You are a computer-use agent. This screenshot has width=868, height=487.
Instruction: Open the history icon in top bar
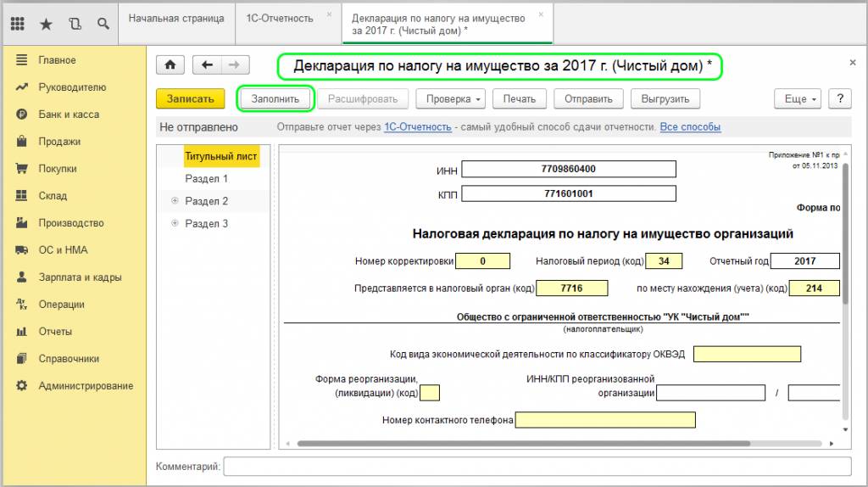coord(75,23)
